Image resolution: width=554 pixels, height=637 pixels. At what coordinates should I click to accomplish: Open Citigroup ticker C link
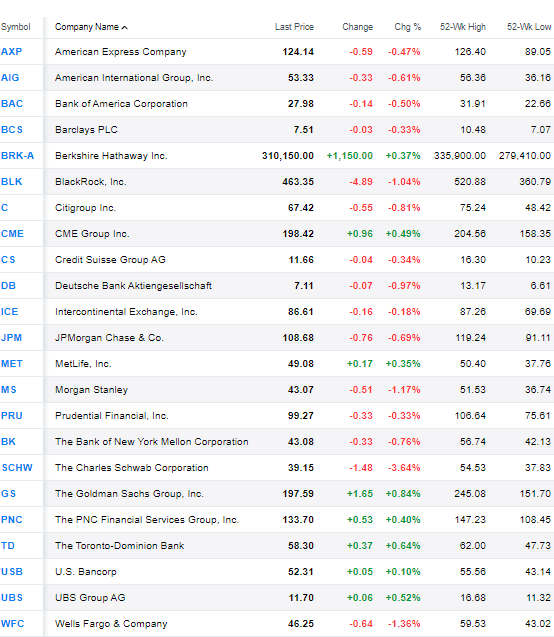click(4, 208)
